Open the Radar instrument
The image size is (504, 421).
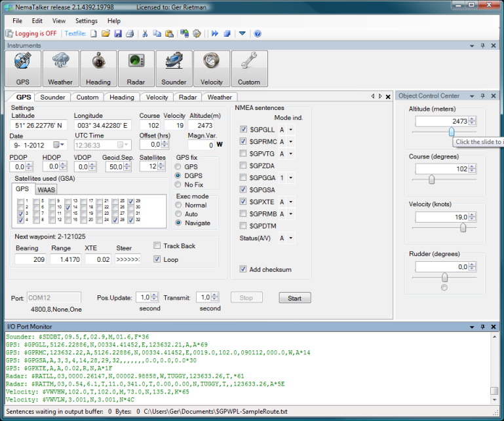pyautogui.click(x=136, y=69)
